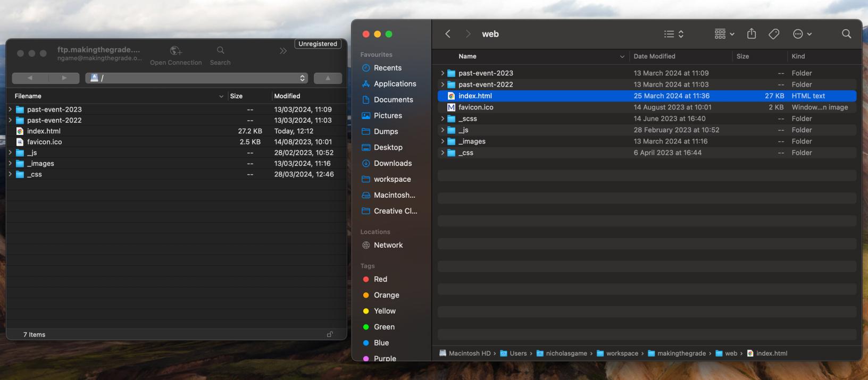Expand past-event-2023 folder in Finder
This screenshot has width=868, height=380.
point(442,73)
